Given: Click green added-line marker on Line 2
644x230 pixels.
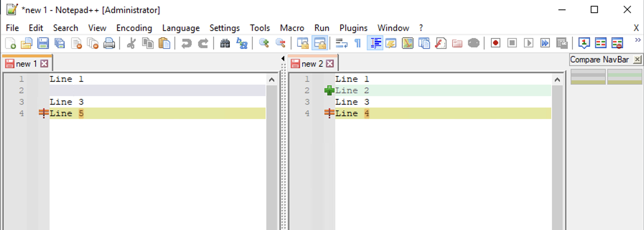Looking at the screenshot, I should pyautogui.click(x=329, y=90).
